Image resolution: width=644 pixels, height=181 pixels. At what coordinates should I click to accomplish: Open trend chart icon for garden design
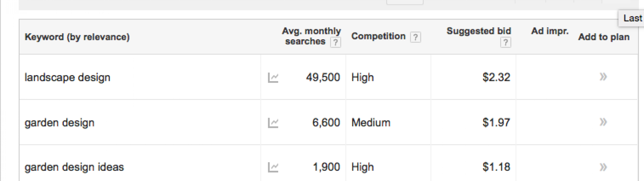tap(273, 123)
